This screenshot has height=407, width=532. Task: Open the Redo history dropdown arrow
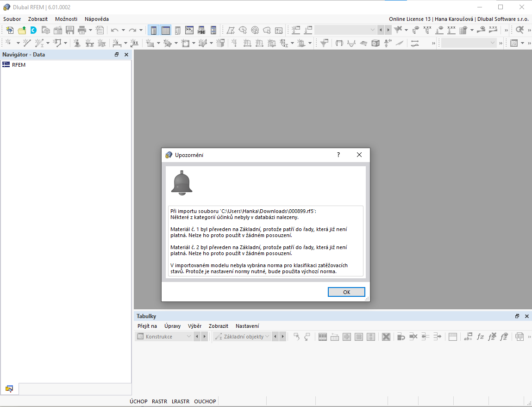[x=141, y=30]
